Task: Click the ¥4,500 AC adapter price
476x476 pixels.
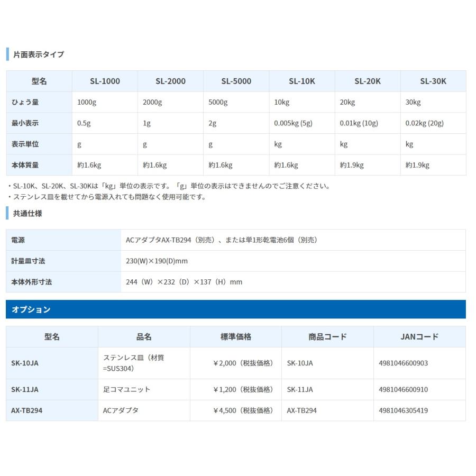Action: [x=243, y=410]
